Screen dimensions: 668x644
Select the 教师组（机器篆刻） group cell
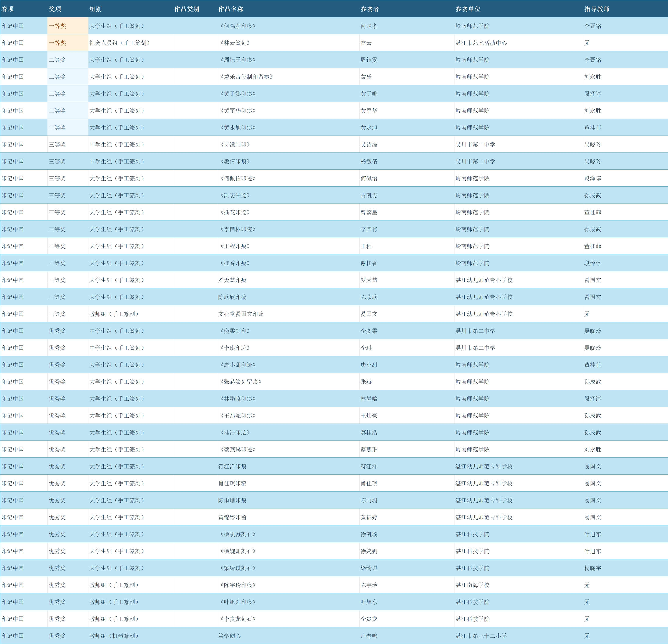131,636
